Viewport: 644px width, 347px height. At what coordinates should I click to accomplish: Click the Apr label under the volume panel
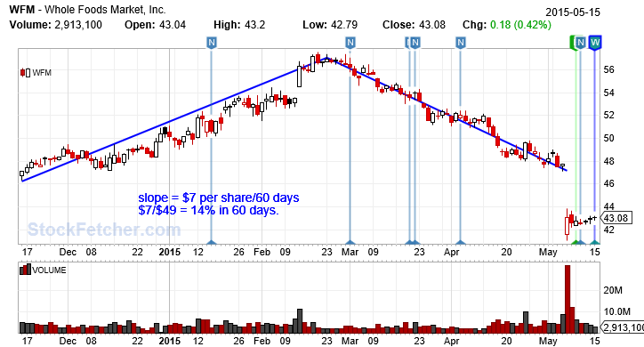coord(451,341)
